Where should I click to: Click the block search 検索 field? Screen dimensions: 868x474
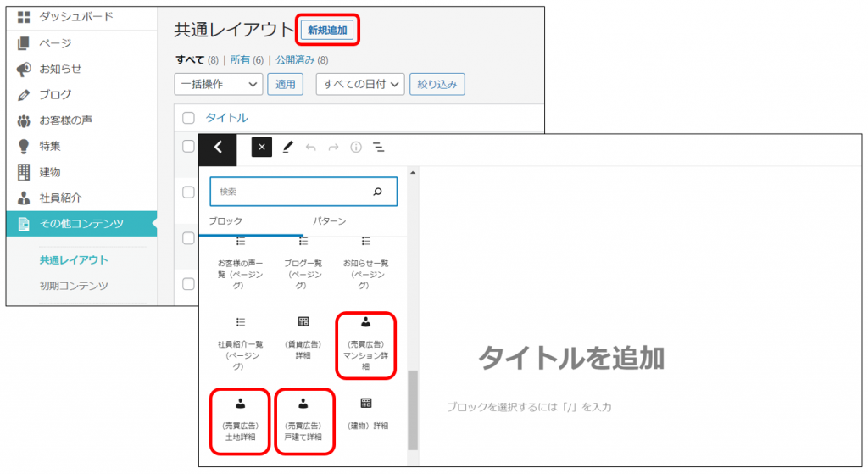click(x=293, y=192)
